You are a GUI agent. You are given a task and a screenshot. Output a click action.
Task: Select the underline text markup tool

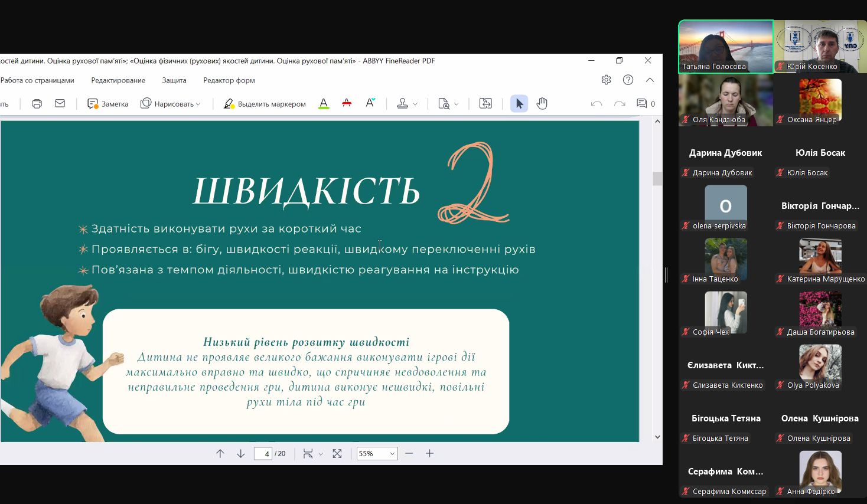pos(324,104)
